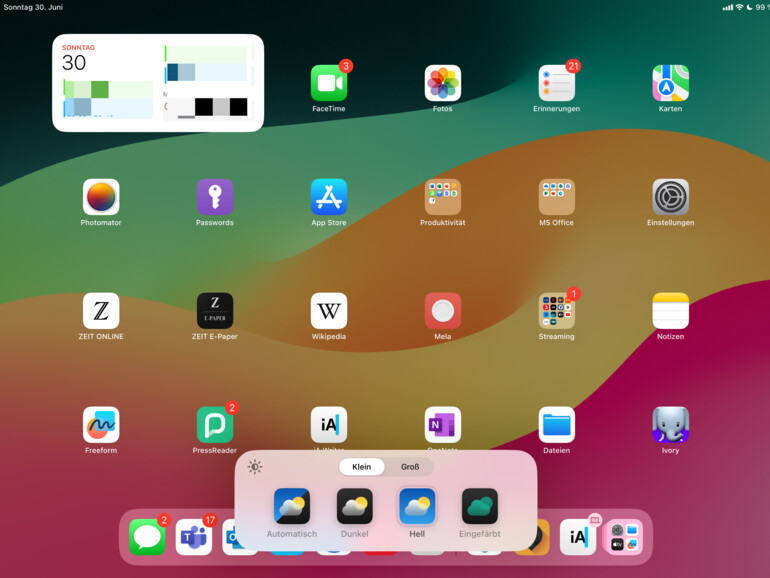Open Erinnerungen reminders app
770x578 pixels.
coord(556,83)
